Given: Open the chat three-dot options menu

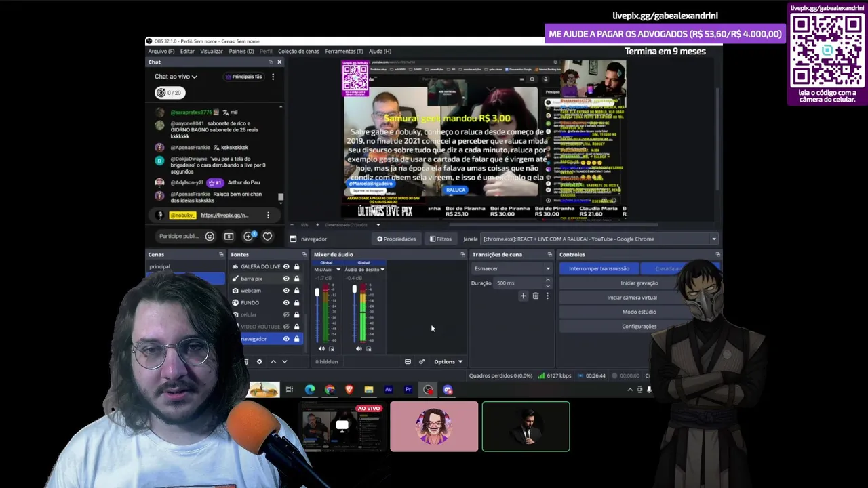Looking at the screenshot, I should [273, 77].
